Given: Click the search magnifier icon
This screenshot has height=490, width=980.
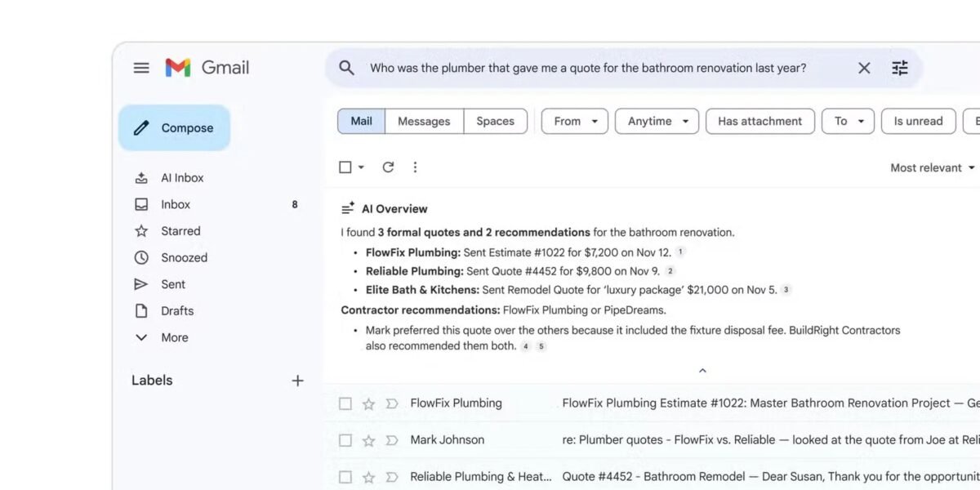Looking at the screenshot, I should pos(347,68).
